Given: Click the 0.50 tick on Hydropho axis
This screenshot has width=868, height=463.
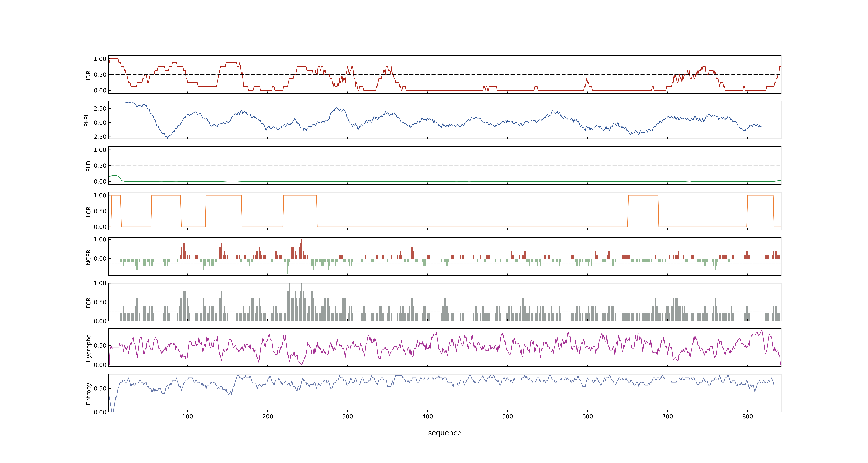Looking at the screenshot, I should tap(100, 346).
